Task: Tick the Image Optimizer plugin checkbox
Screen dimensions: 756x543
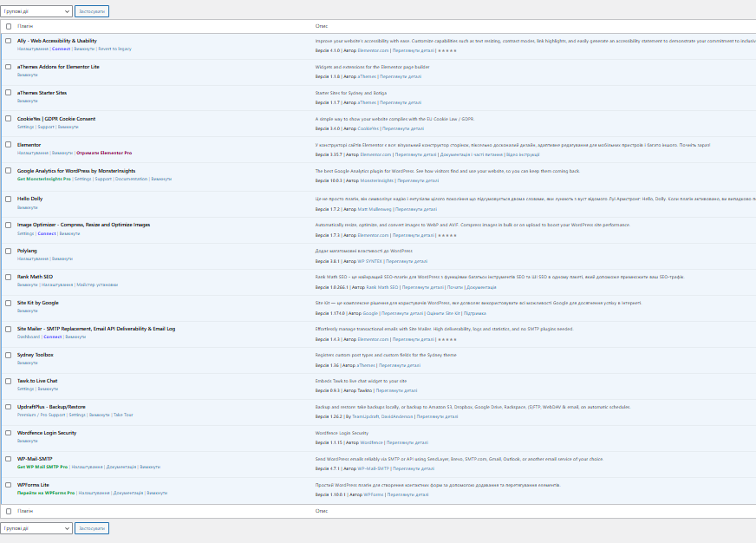Action: (x=8, y=225)
